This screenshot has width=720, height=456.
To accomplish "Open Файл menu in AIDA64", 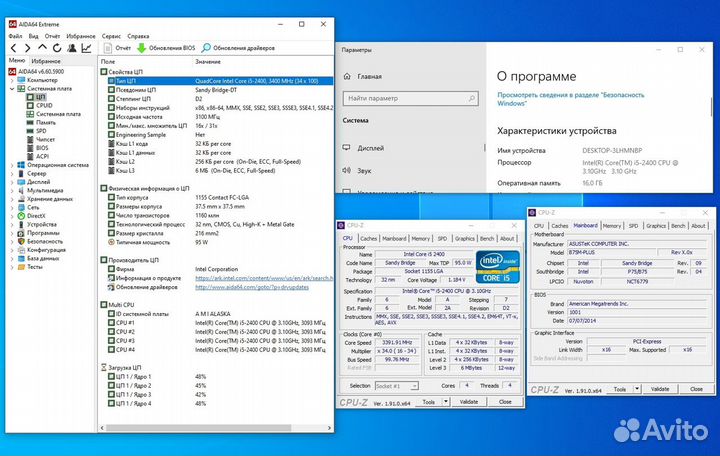I will 15,36.
